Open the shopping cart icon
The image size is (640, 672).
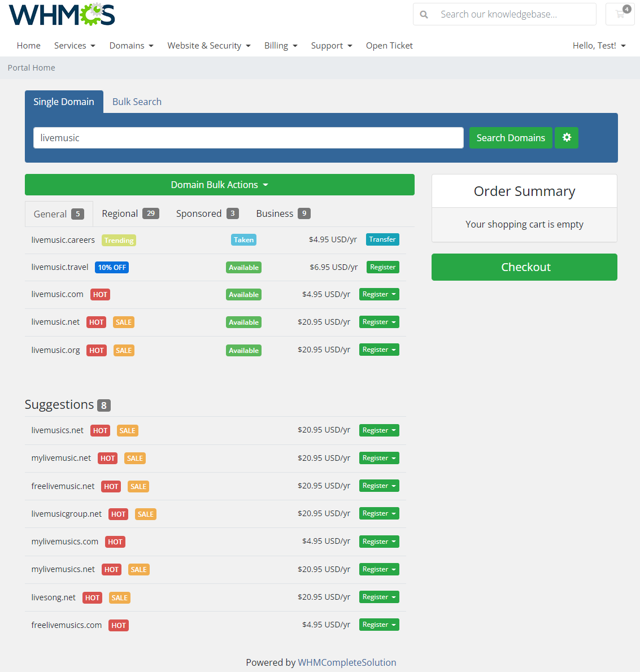(x=620, y=14)
